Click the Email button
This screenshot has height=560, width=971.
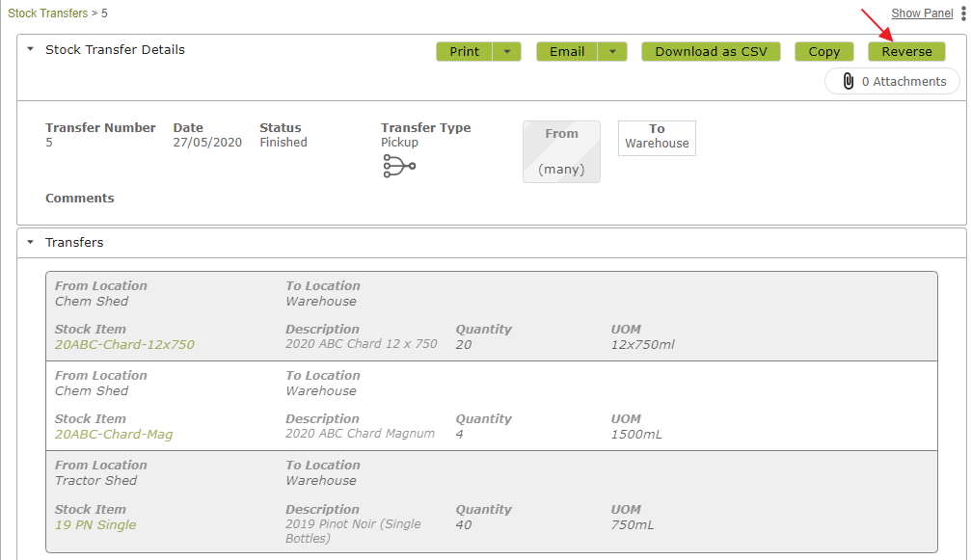click(x=567, y=51)
